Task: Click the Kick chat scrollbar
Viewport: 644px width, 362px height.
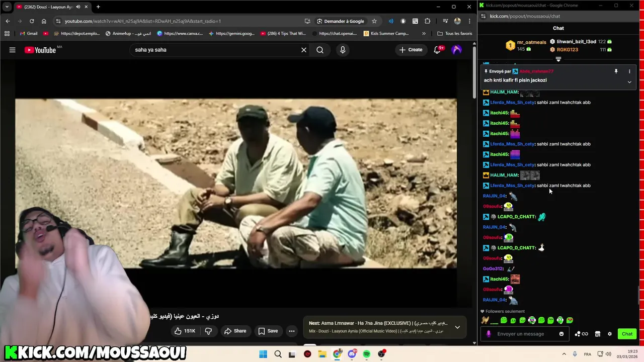Action: click(640, 296)
